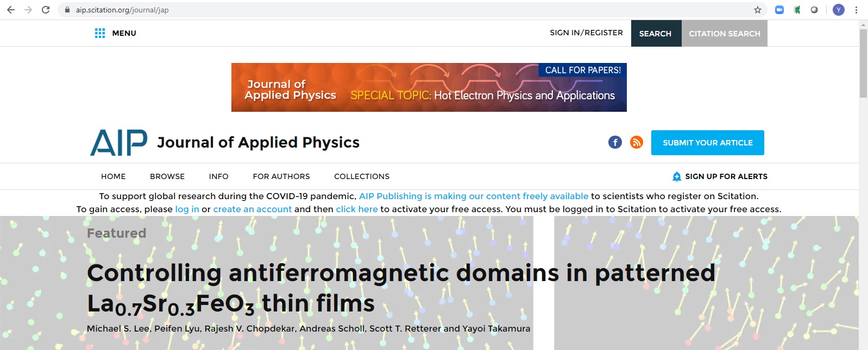Click the alerts bell icon
Viewport: 868px width, 350px height.
pyautogui.click(x=676, y=176)
